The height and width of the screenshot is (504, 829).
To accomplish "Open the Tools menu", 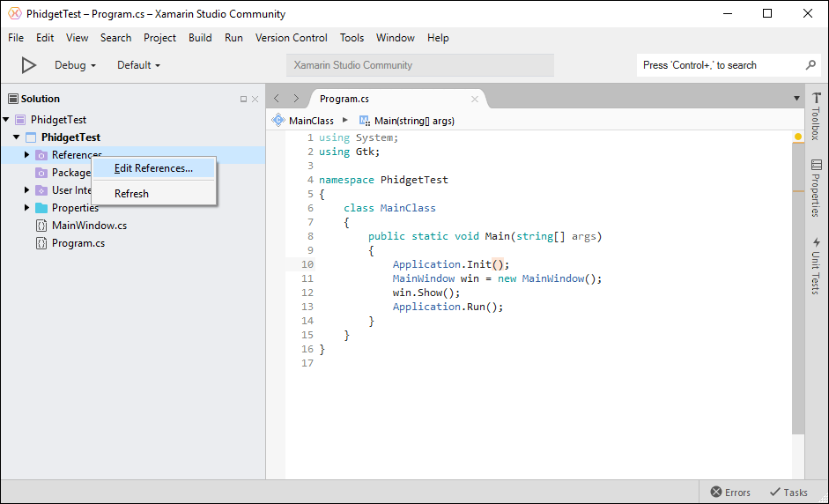I will click(352, 38).
